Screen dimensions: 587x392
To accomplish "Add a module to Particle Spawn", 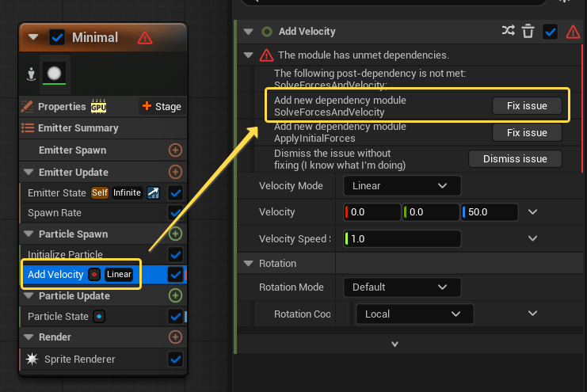I will (175, 234).
